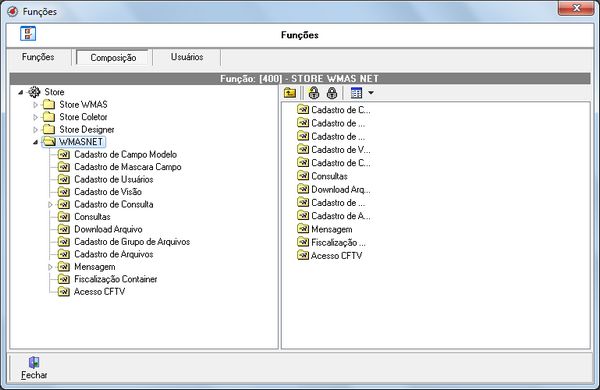The height and width of the screenshot is (390, 600).
Task: Expand the Store Coletor folder
Action: pos(36,117)
